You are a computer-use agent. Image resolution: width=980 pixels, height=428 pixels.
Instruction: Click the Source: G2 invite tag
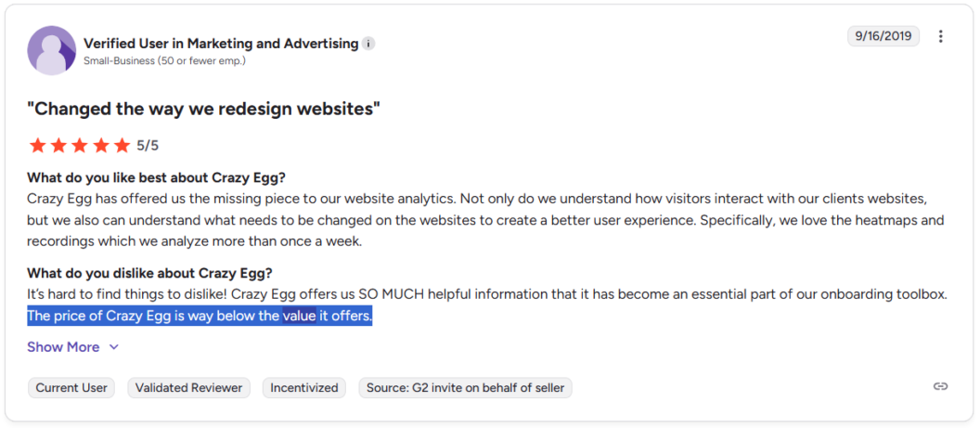click(x=465, y=388)
